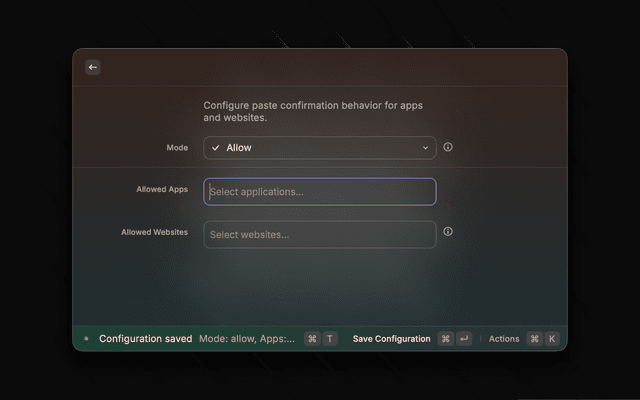This screenshot has height=400, width=640.
Task: Click the Command key badge beside Actions
Action: click(534, 339)
